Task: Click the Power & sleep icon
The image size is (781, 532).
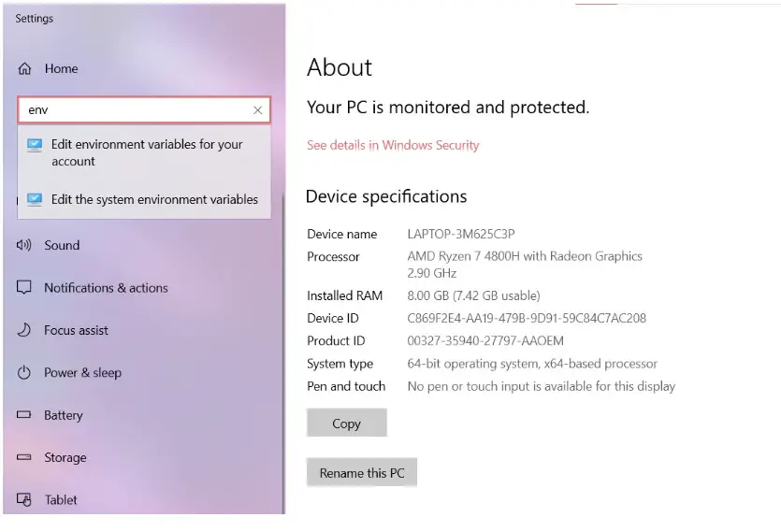Action: pyautogui.click(x=24, y=373)
